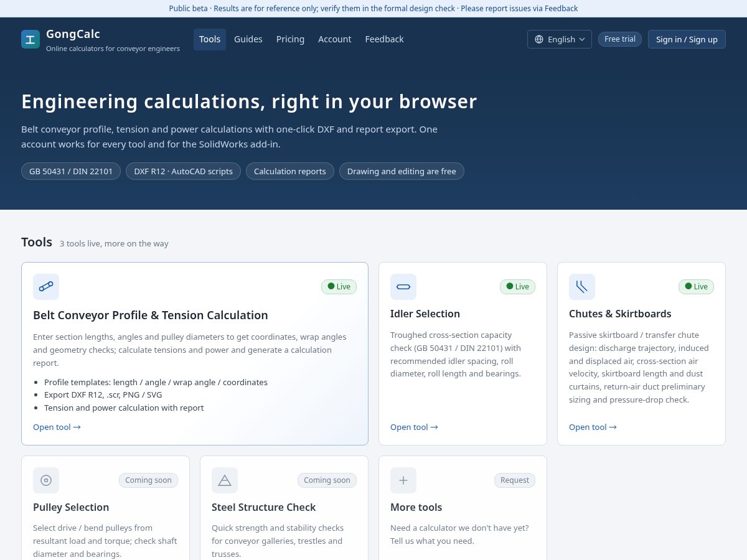
Task: Click the Free trial badge
Action: (620, 39)
